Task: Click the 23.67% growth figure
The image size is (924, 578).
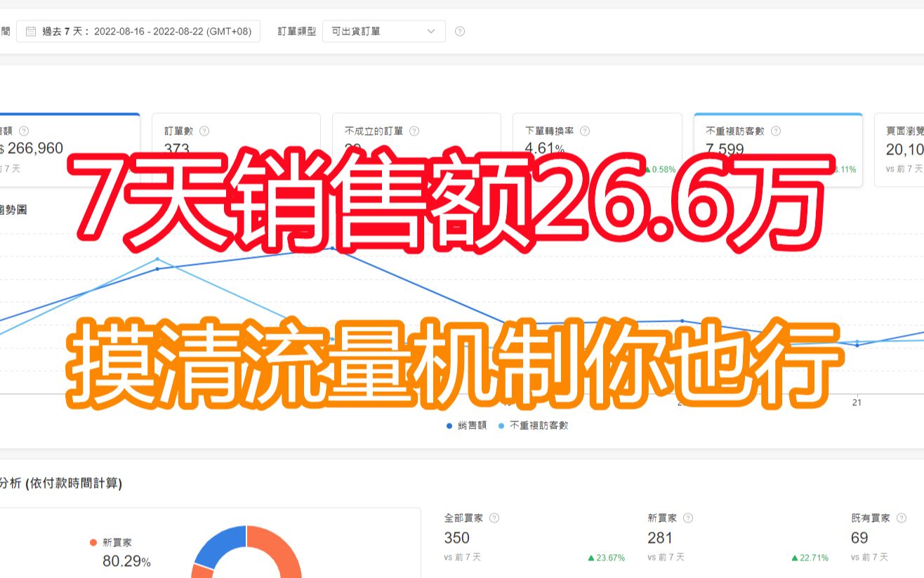Action: [606, 558]
